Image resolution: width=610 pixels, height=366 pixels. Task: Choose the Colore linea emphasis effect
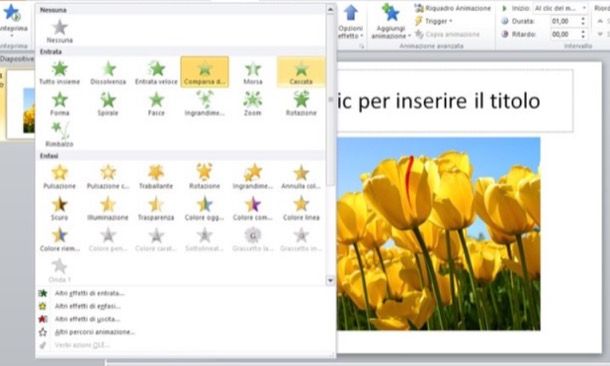tap(301, 208)
